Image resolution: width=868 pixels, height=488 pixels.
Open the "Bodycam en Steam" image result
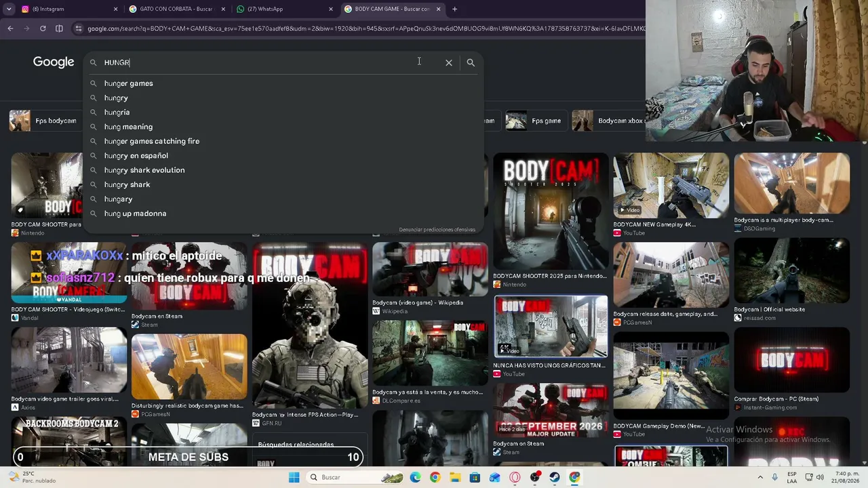pos(189,276)
